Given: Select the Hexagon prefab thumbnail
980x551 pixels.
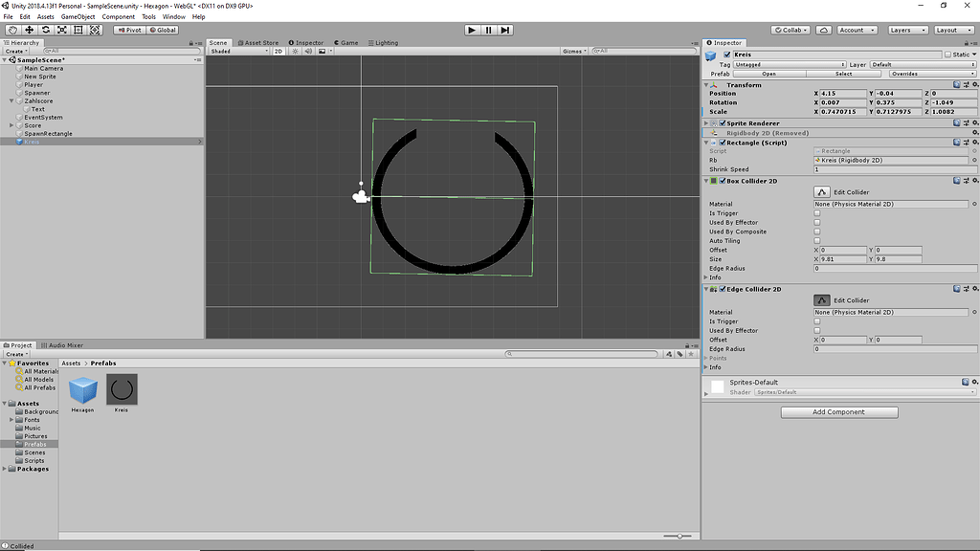Looking at the screenshot, I should coord(82,388).
